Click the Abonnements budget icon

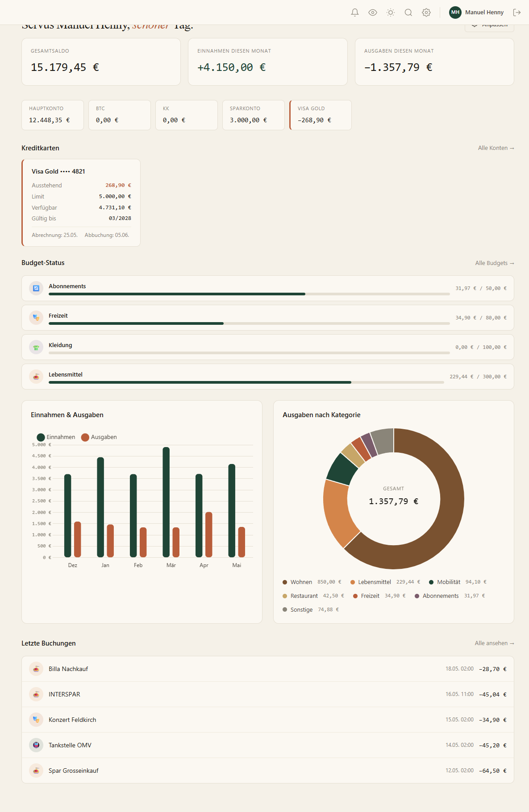coord(36,288)
